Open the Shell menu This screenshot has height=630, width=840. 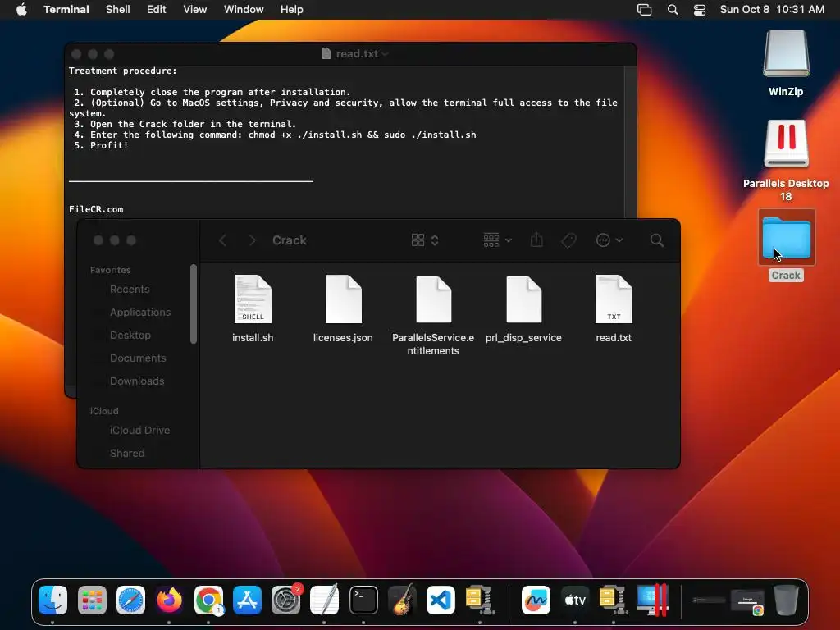[118, 10]
